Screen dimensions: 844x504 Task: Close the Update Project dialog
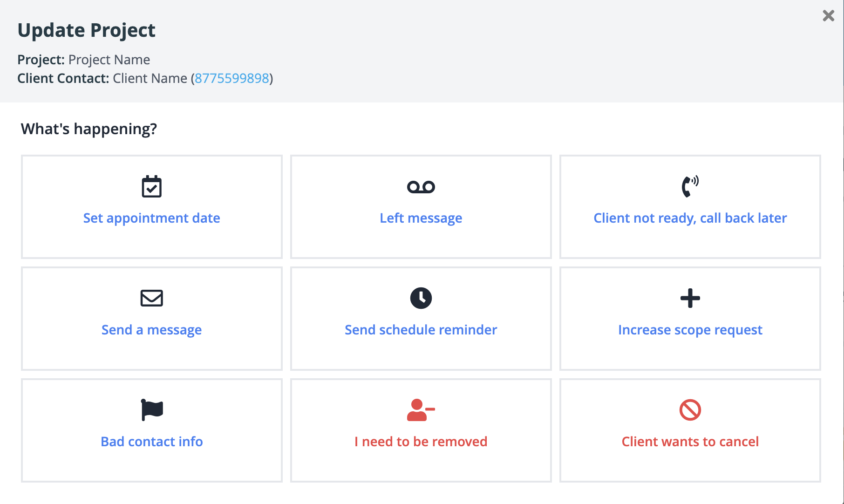click(828, 16)
